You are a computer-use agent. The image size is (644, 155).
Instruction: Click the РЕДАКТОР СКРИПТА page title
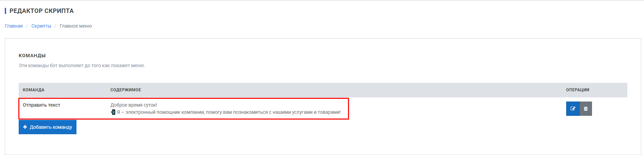click(x=41, y=11)
